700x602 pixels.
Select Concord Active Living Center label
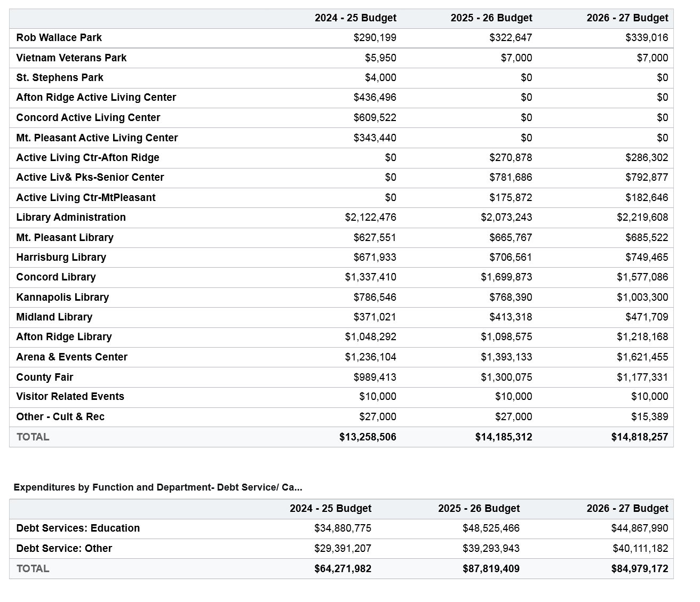[x=88, y=118]
